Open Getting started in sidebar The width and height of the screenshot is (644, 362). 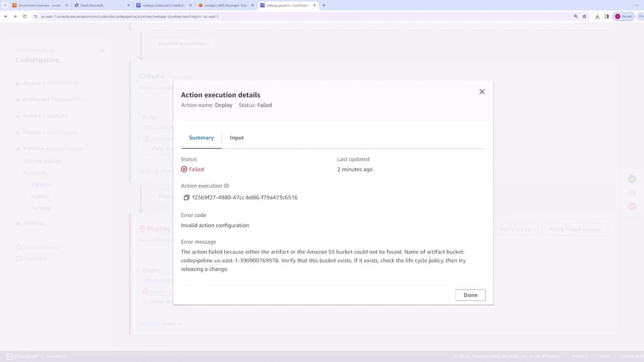(x=42, y=161)
